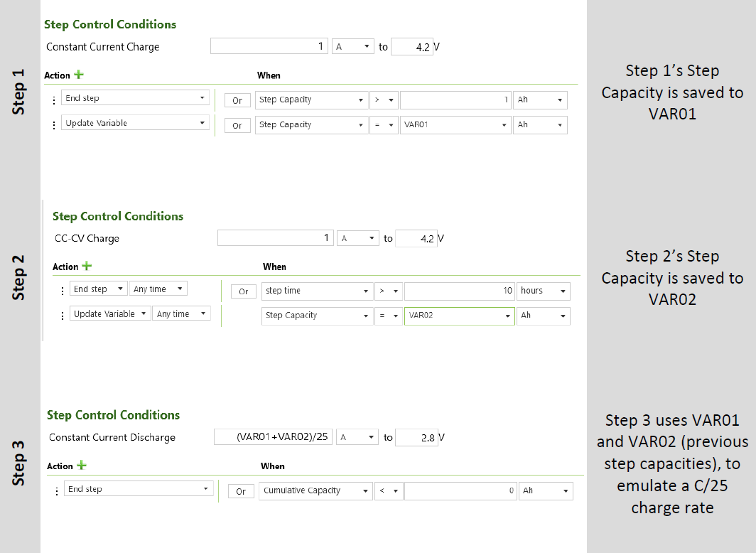
Task: Open Ah unit dropdown in Step 1 End step row
Action: [x=540, y=100]
